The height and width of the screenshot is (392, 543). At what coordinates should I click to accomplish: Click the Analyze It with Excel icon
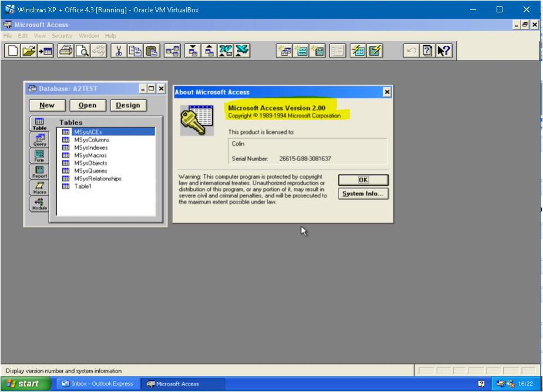coord(242,51)
